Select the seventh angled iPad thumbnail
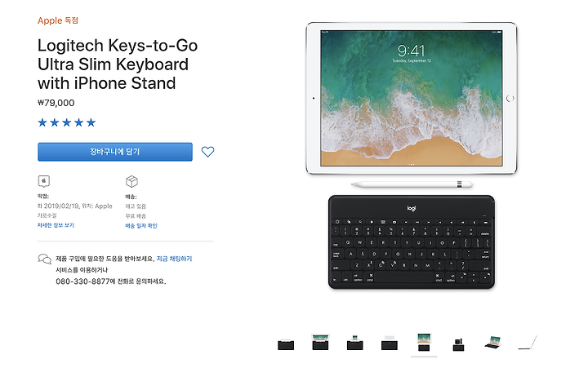 click(492, 342)
